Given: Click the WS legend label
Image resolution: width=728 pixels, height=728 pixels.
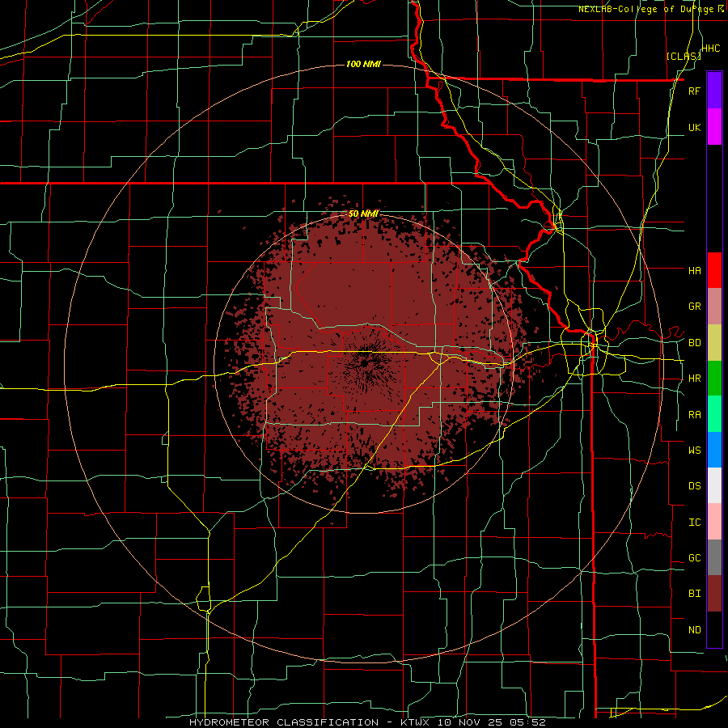Looking at the screenshot, I should click(694, 450).
